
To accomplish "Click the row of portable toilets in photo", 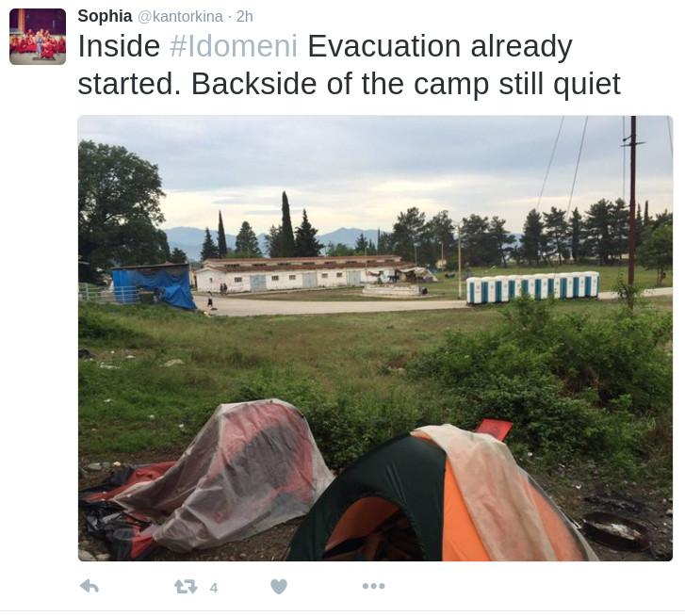I will [x=532, y=287].
